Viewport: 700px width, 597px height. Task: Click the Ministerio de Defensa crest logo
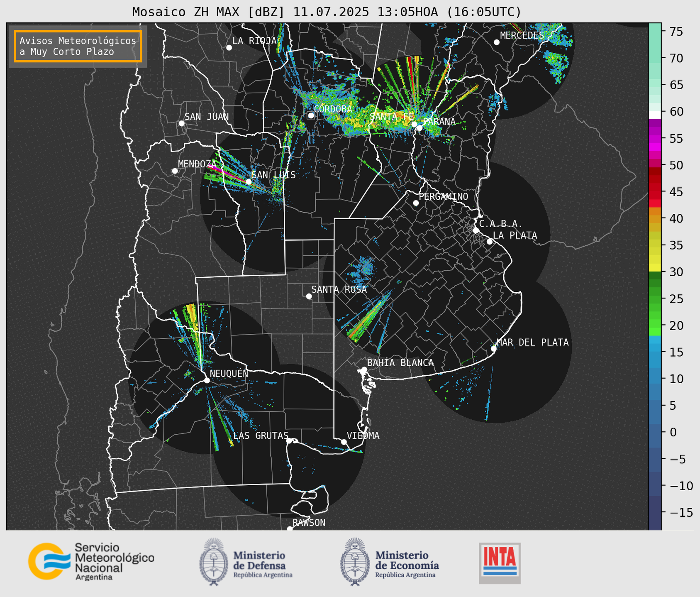[214, 562]
